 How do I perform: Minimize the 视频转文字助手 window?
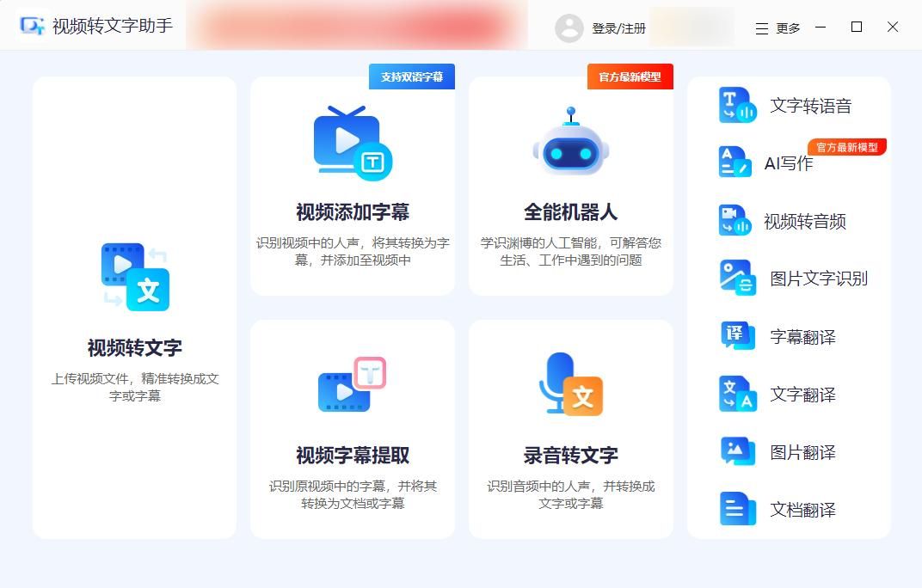(x=821, y=27)
